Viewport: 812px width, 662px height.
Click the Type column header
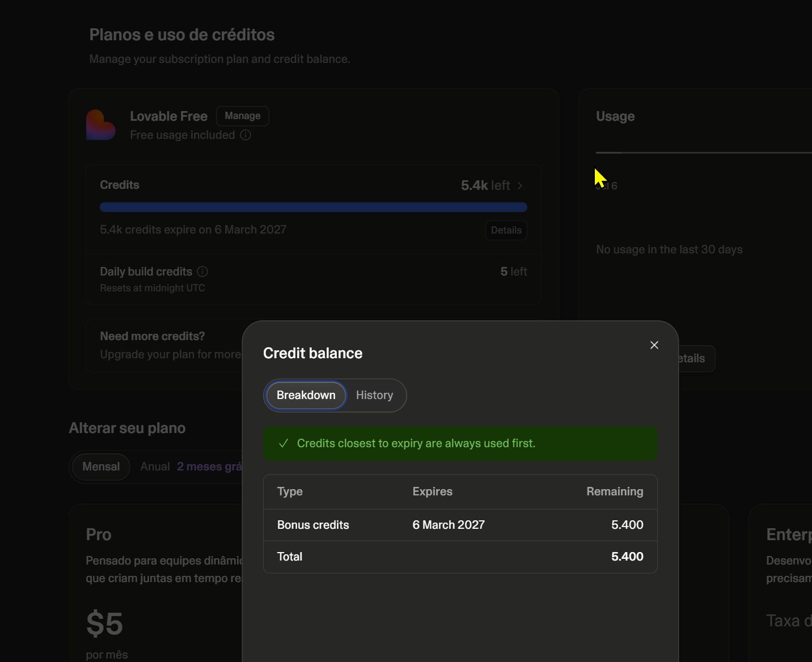290,491
